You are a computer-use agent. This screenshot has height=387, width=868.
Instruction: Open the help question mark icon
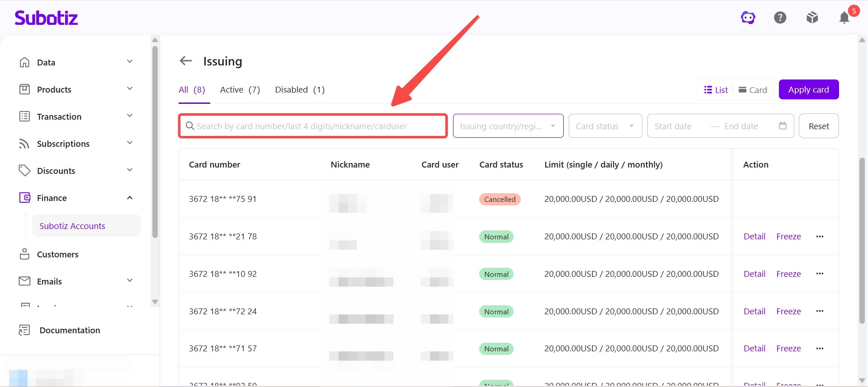(780, 18)
